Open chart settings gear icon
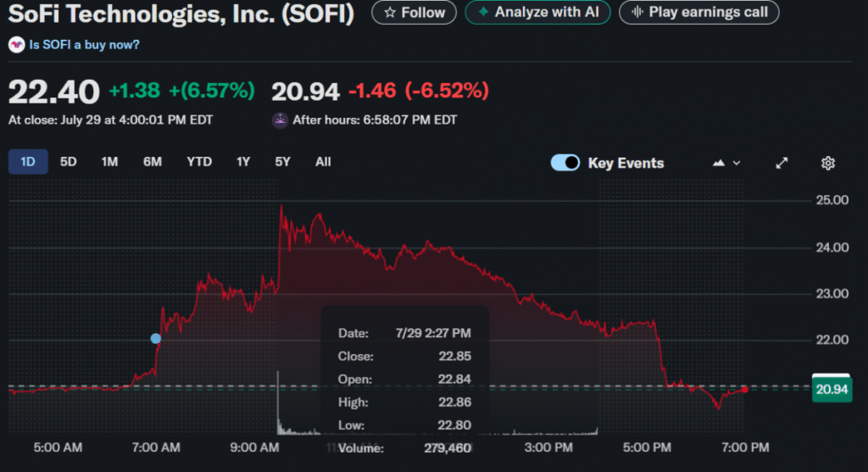The height and width of the screenshot is (472, 868). [828, 163]
